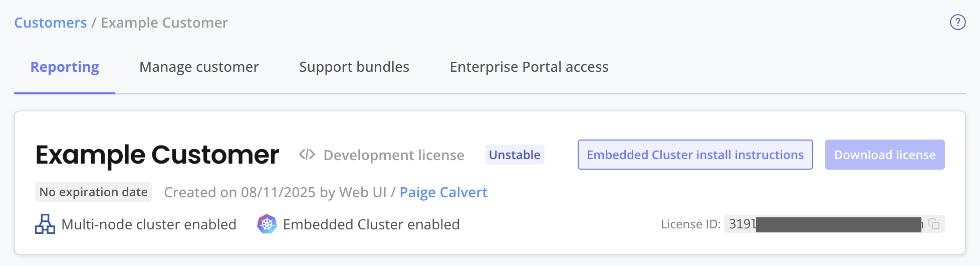Click the Embedded Cluster enabled text

[371, 224]
